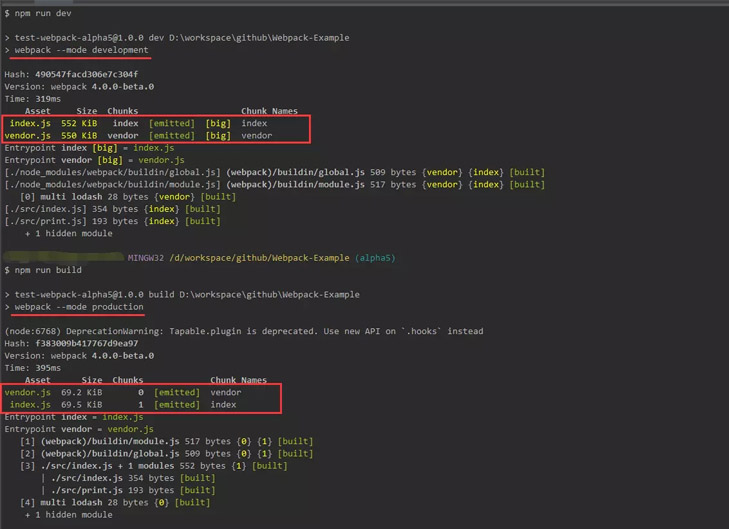Click the hash '490547facd306e7c304f'
Image resolution: width=729 pixels, height=529 pixels.
coord(87,74)
